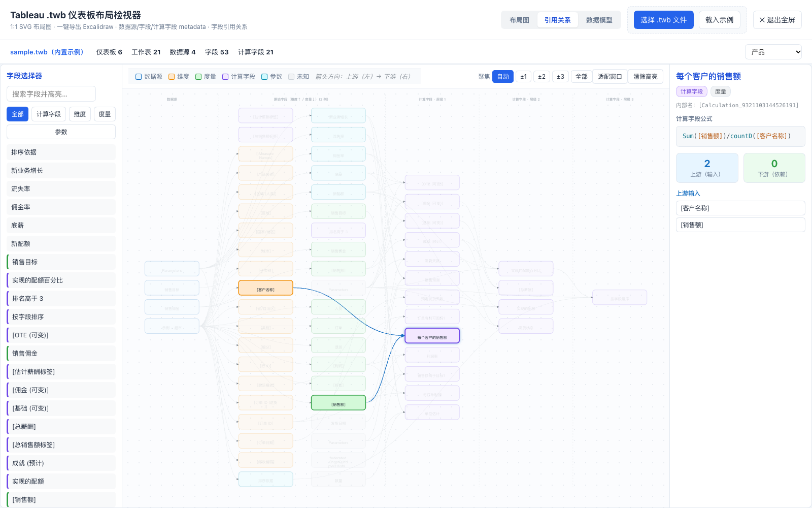Select 实现的配额百分比 in field list
Image resolution: width=812 pixels, height=508 pixels.
point(61,280)
